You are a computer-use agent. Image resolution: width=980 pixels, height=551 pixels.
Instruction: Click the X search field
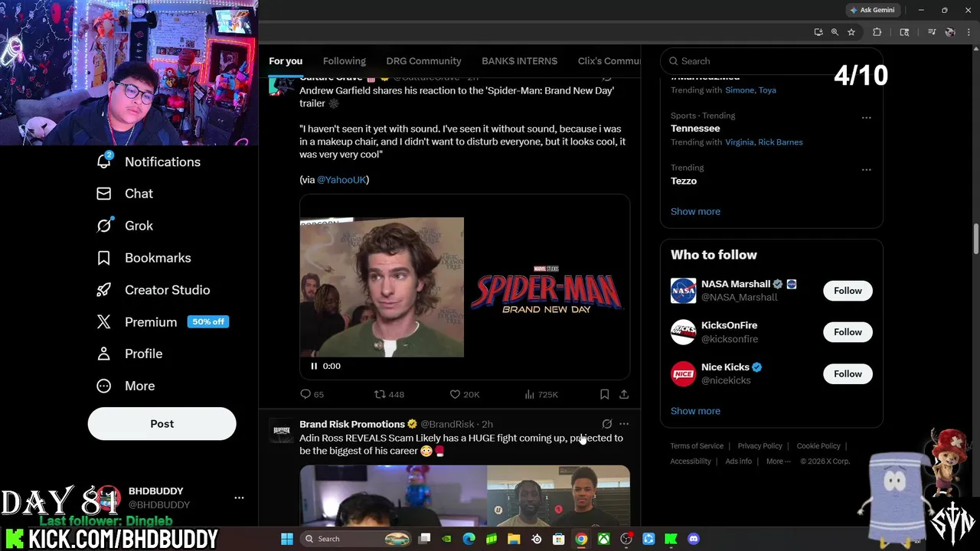click(x=771, y=61)
